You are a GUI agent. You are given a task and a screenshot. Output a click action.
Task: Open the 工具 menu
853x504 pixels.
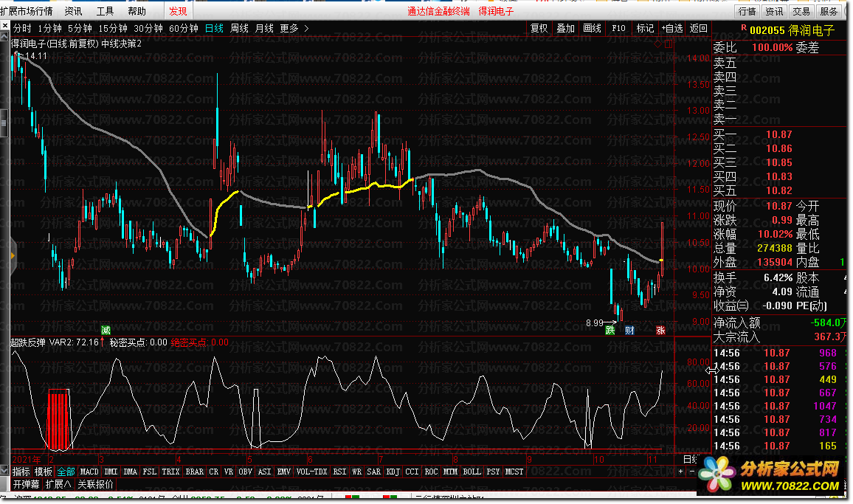105,11
